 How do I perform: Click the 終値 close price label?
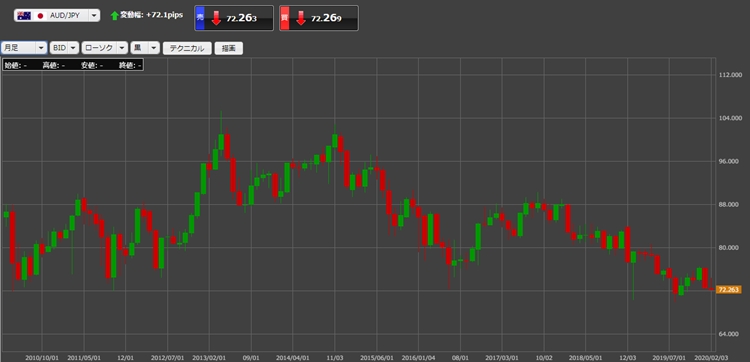(127, 65)
